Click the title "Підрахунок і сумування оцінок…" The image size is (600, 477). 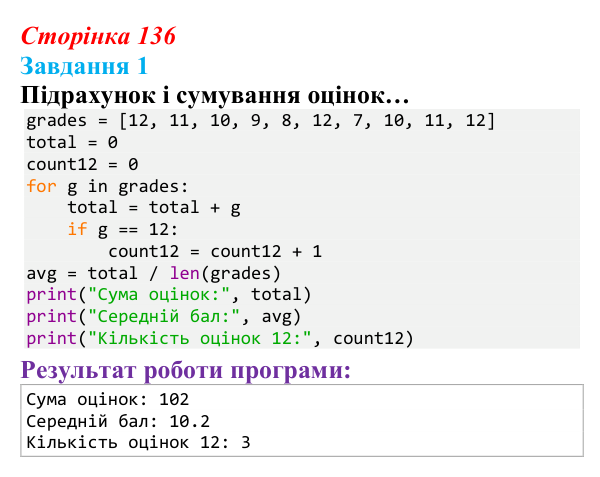[215, 95]
